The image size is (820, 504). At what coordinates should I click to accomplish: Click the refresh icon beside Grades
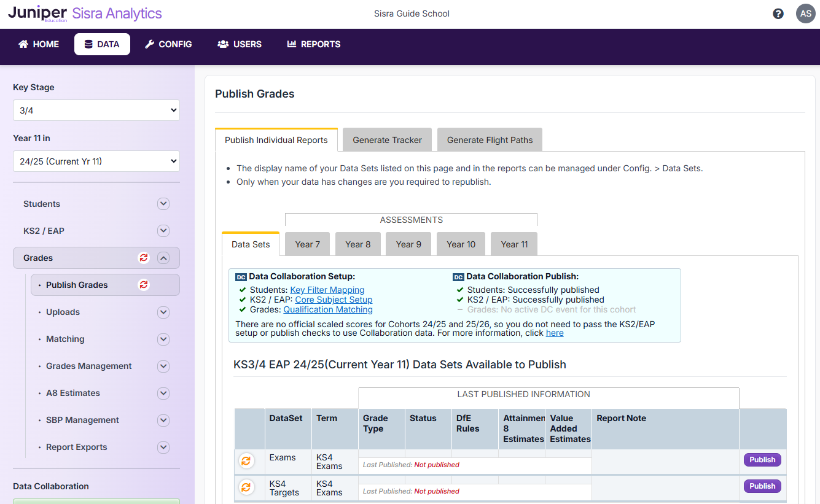pyautogui.click(x=144, y=258)
